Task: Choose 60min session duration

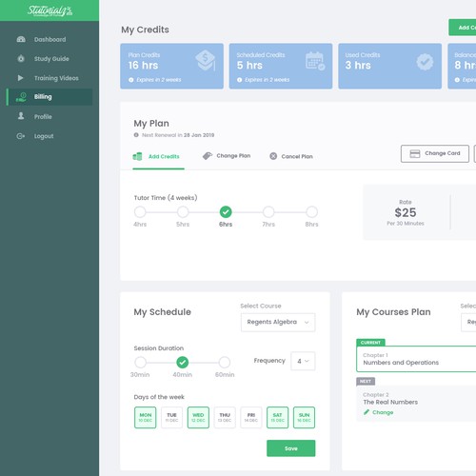Action: (x=225, y=362)
